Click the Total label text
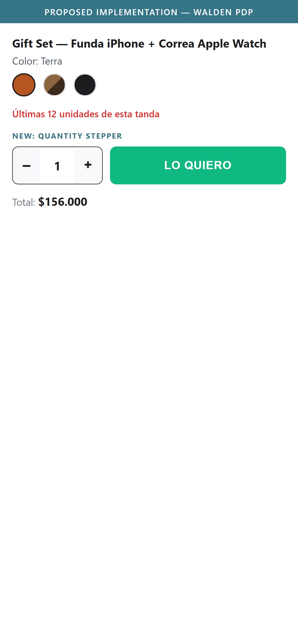This screenshot has height=644, width=298. tap(24, 202)
